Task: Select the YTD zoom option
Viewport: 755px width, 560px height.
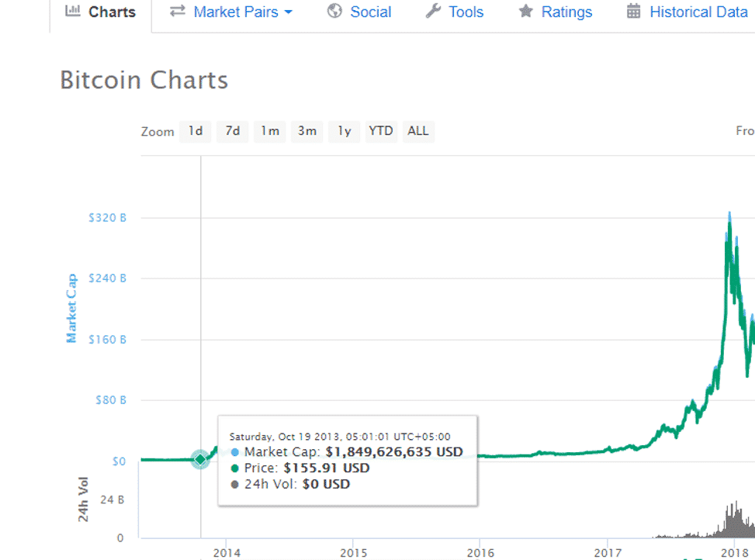Action: click(381, 131)
